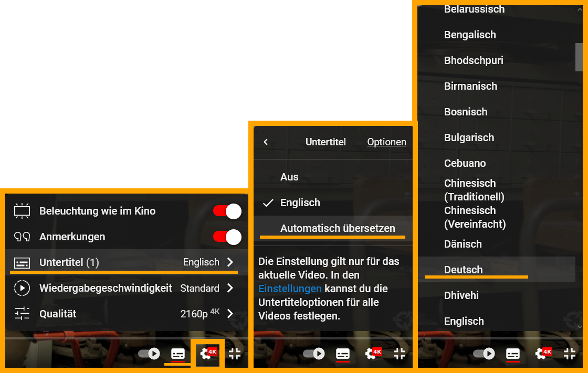The image size is (588, 373).
Task: Select Automatisch übersetzen menu entry
Action: [333, 228]
